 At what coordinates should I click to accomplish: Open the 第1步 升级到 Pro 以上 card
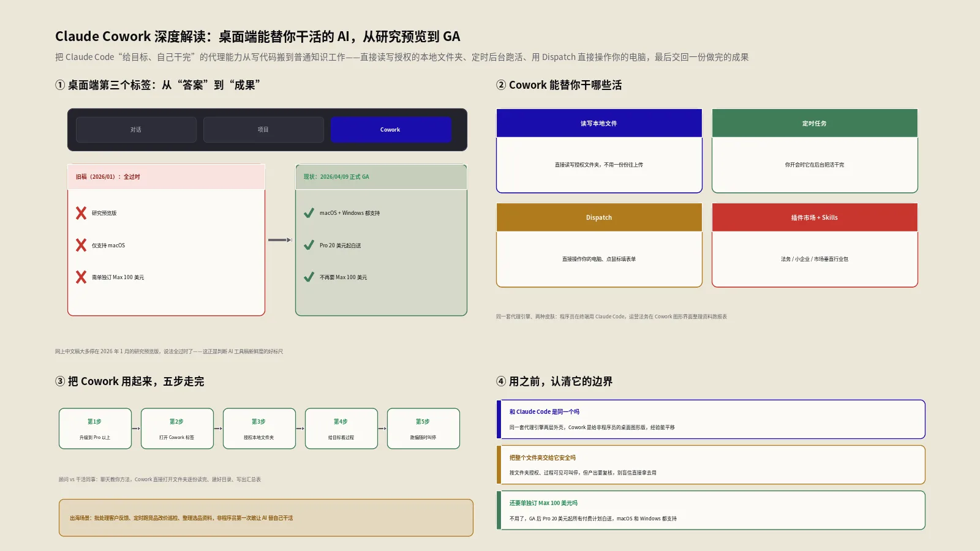coord(95,429)
